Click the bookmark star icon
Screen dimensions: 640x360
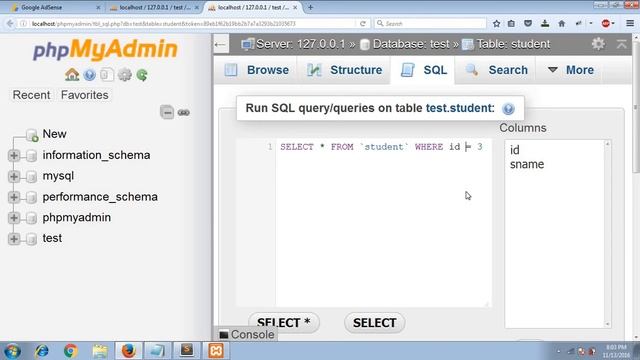496,24
